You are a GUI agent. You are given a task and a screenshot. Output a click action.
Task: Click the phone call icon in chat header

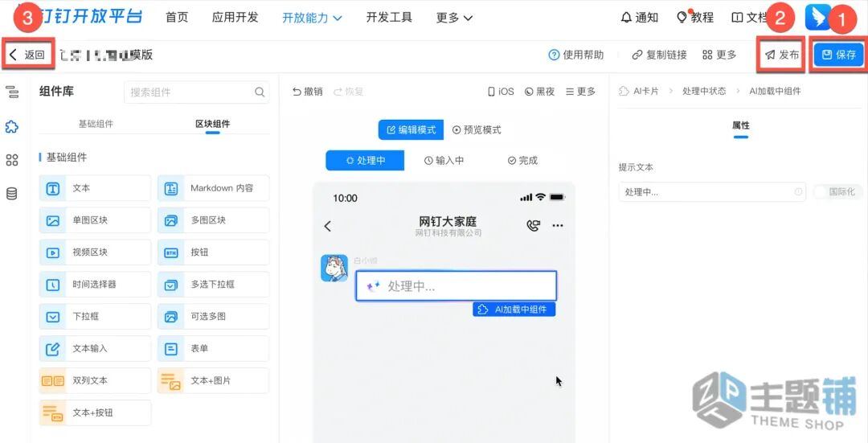pyautogui.click(x=533, y=225)
